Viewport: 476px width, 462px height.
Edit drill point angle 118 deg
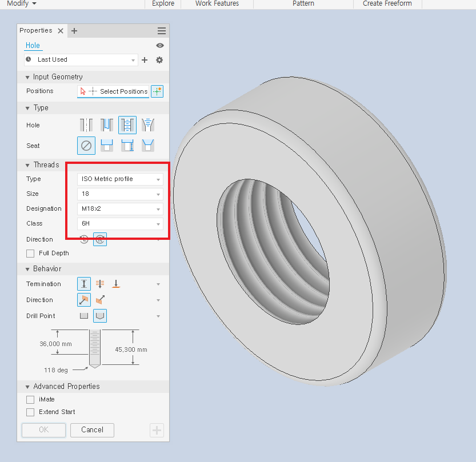coord(56,370)
